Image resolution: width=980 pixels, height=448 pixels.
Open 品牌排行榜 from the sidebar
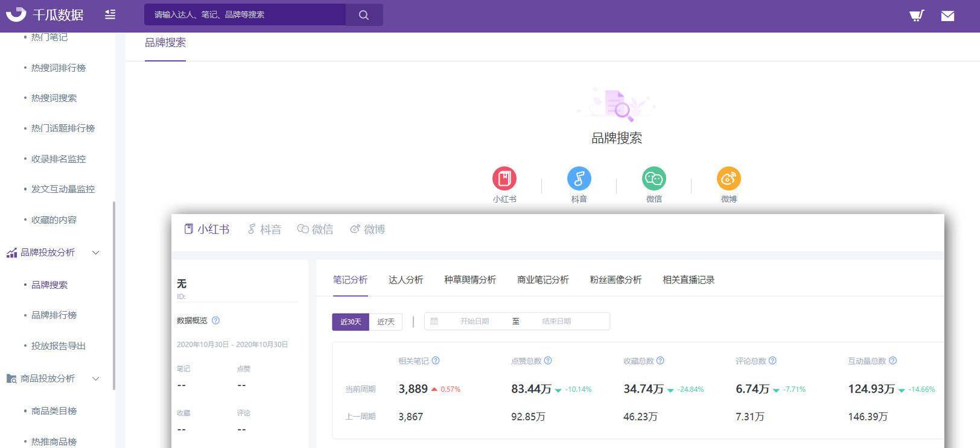point(54,315)
